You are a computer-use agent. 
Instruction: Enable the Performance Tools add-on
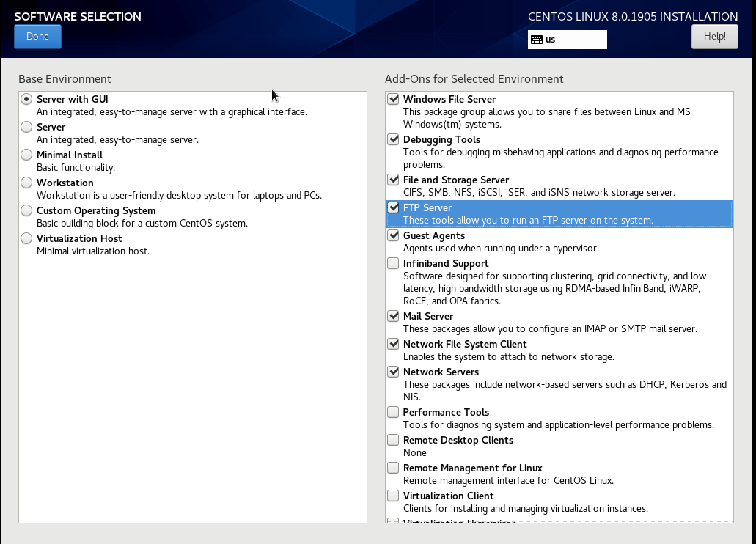[x=392, y=412]
